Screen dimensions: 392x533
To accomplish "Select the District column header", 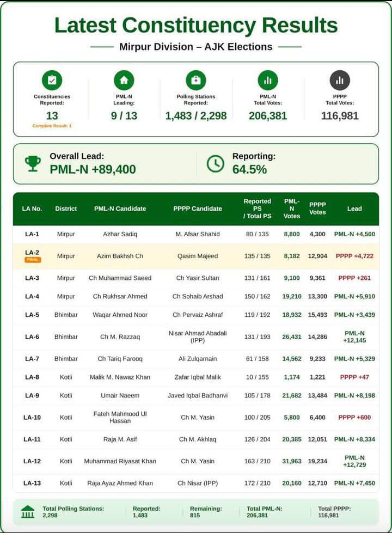I will pos(66,209).
